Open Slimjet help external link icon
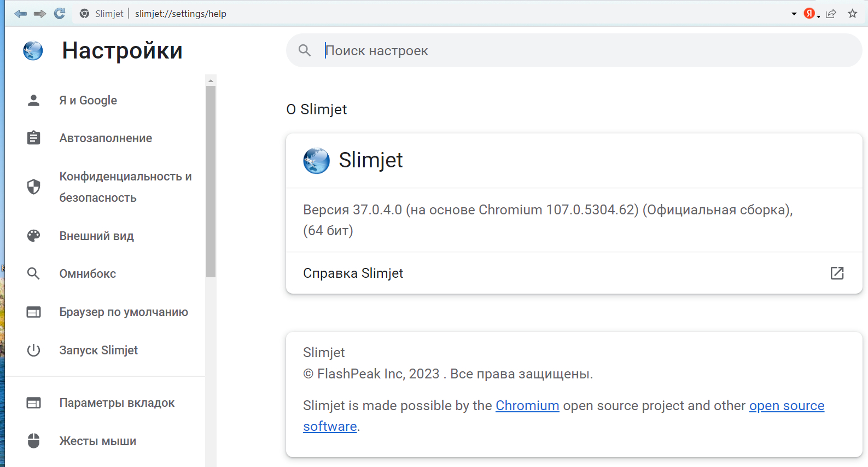Image resolution: width=868 pixels, height=467 pixels. pyautogui.click(x=837, y=273)
